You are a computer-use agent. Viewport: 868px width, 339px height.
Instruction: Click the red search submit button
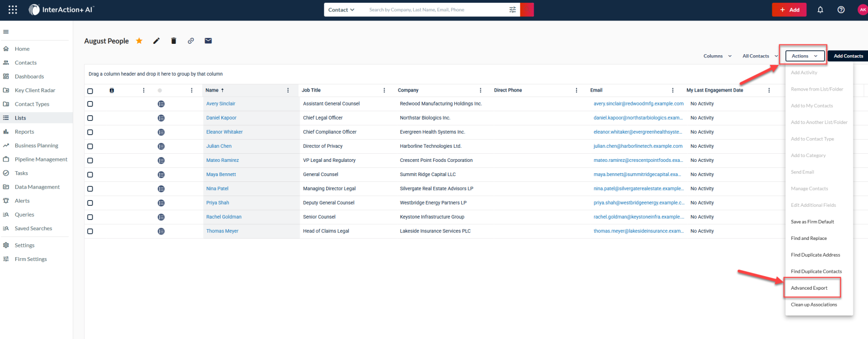tap(527, 10)
